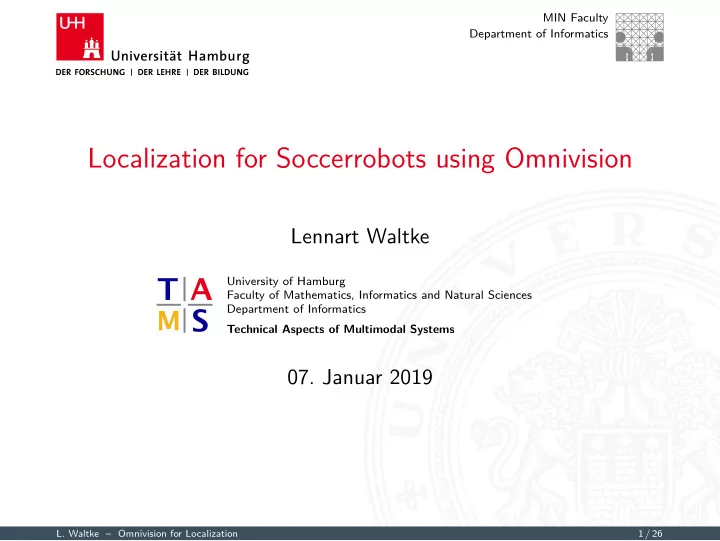The image size is (720, 541).
Task: Click the 'University of Hamburg' affiliation line
Action: click(286, 281)
